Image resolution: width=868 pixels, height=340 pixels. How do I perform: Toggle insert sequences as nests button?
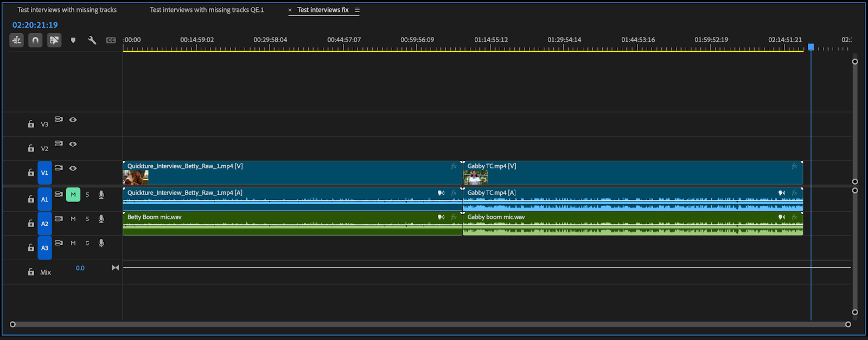point(17,40)
